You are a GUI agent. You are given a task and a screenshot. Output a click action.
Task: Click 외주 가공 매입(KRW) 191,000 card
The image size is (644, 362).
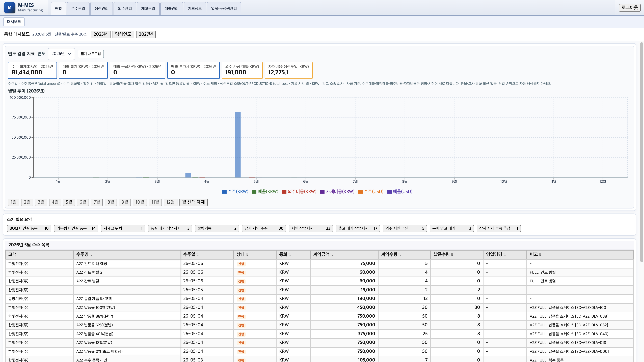point(242,70)
